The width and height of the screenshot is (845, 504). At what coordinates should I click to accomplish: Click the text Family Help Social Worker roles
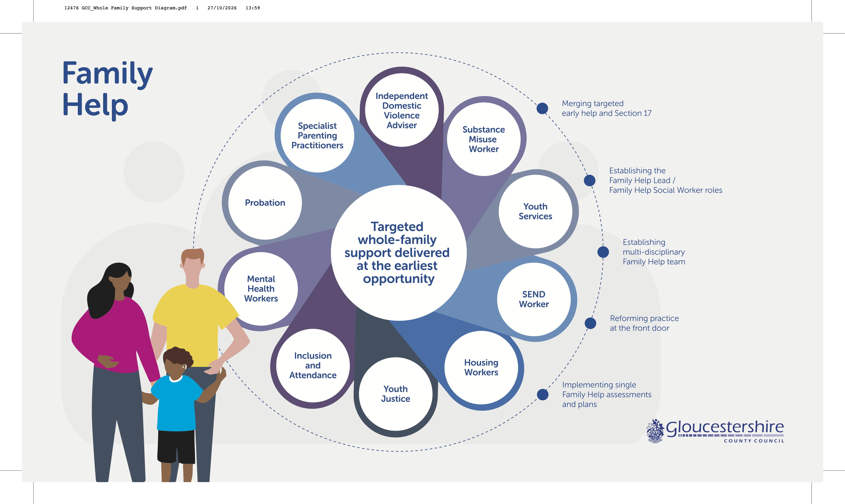[666, 190]
